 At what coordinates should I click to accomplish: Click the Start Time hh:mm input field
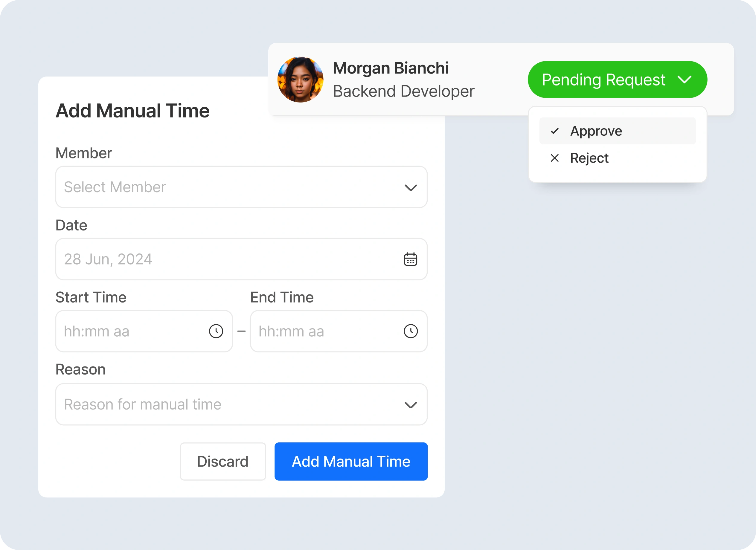point(133,331)
